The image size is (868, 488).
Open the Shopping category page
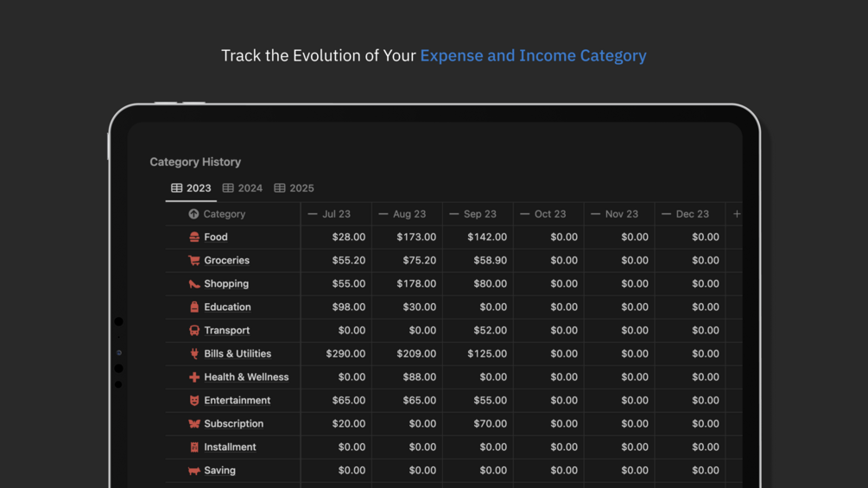(x=226, y=284)
